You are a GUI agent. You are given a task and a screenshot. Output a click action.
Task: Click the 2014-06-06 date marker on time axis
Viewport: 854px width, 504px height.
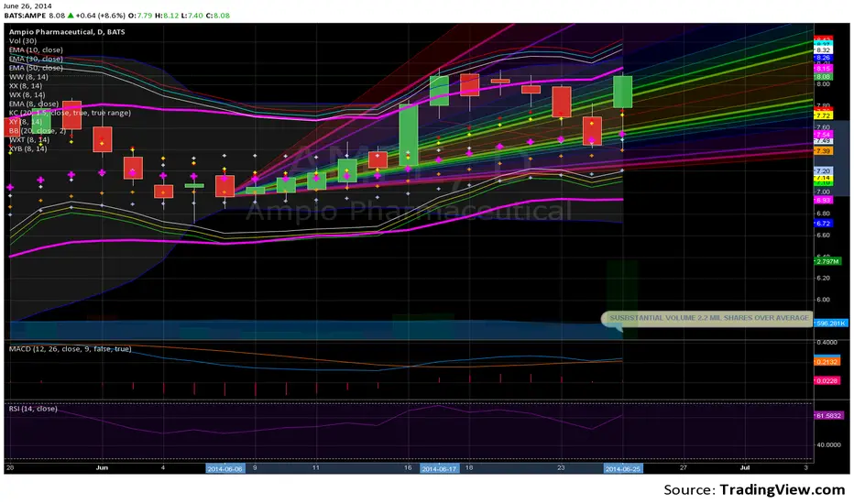click(x=224, y=468)
